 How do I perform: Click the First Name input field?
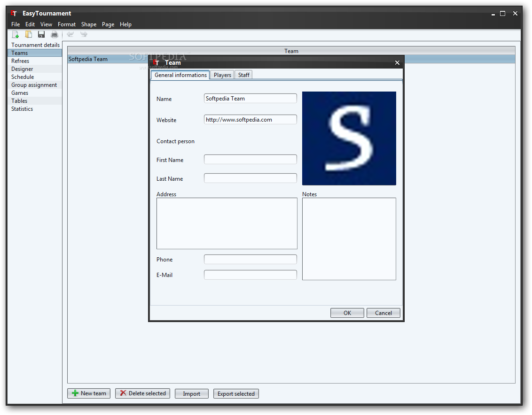[x=250, y=159]
